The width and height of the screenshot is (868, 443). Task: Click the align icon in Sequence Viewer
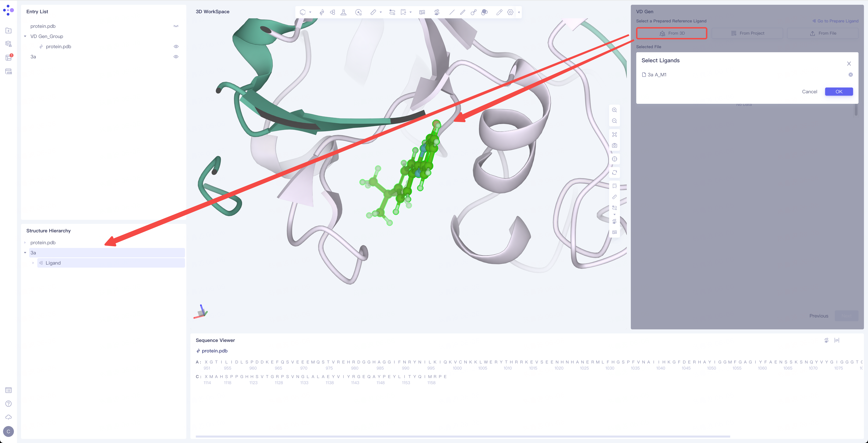tap(837, 340)
